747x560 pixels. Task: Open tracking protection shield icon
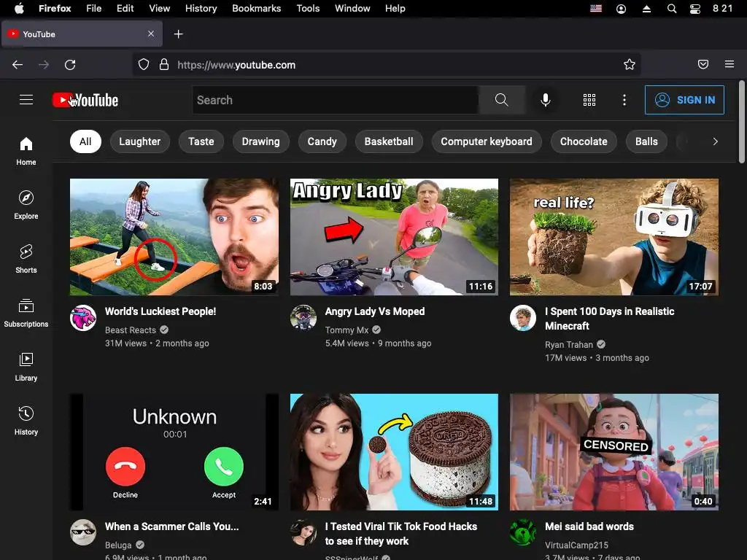click(x=144, y=65)
